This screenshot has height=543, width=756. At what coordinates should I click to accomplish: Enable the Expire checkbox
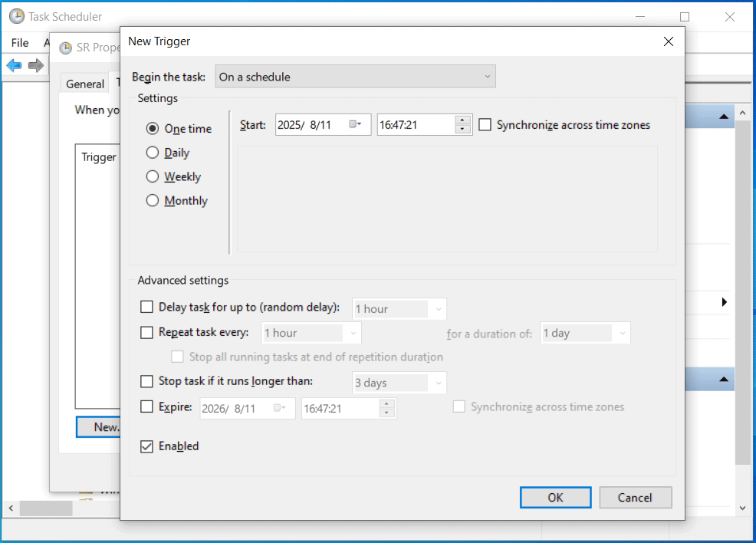coord(147,407)
